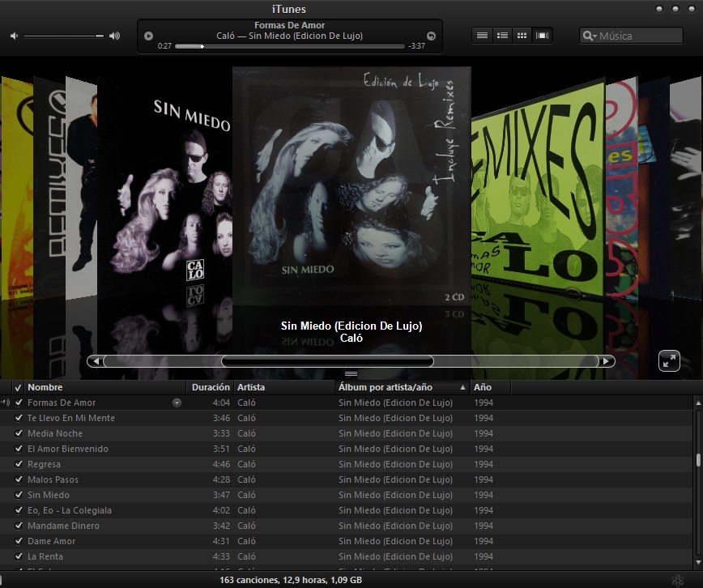Switch to Album List view

501,35
